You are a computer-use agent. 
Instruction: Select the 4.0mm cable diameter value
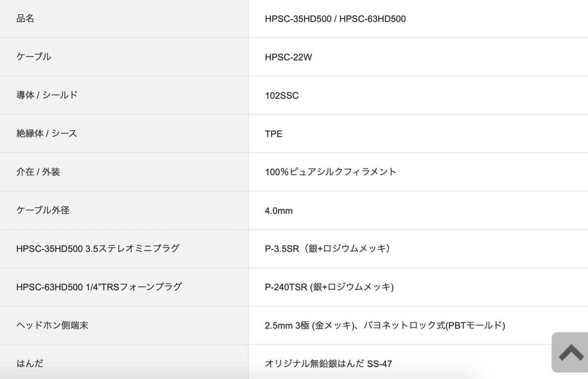(x=278, y=211)
